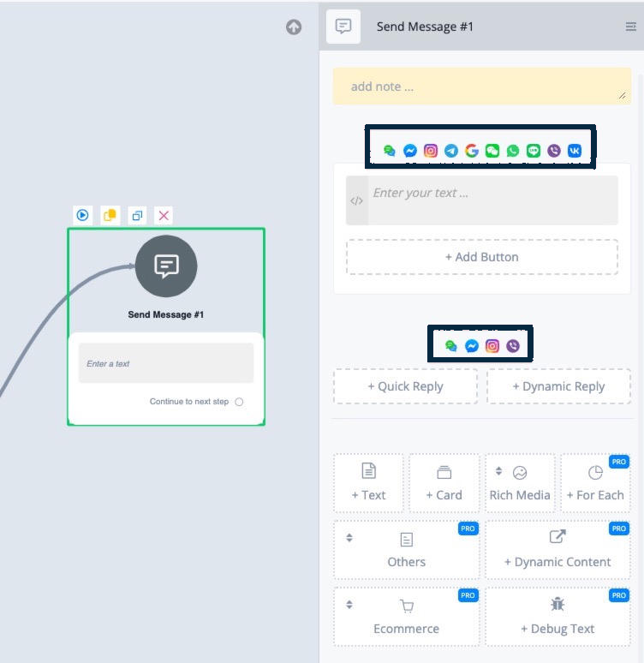Click the 'Send Message #1' panel header title

pos(425,27)
